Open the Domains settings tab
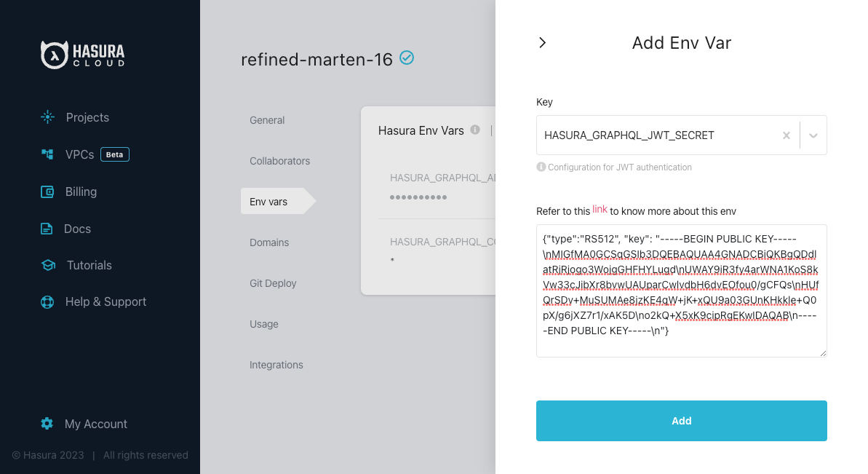Image resolution: width=868 pixels, height=474 pixels. pos(270,242)
